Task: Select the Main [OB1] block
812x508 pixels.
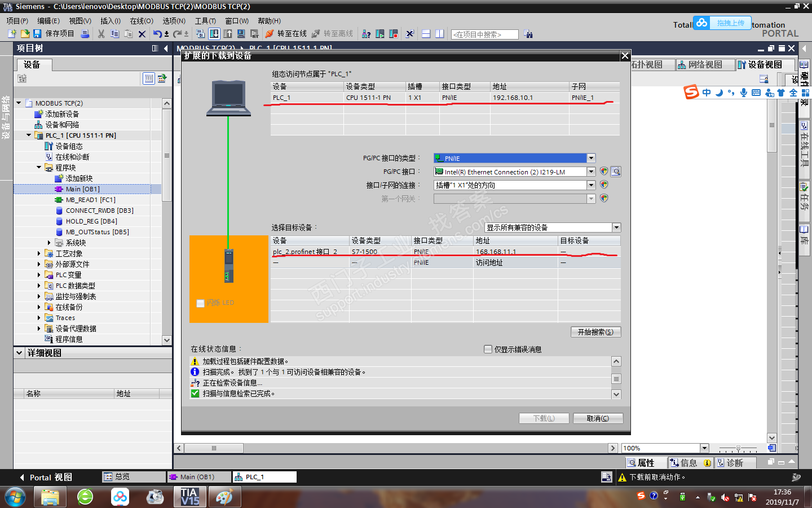Action: point(82,189)
